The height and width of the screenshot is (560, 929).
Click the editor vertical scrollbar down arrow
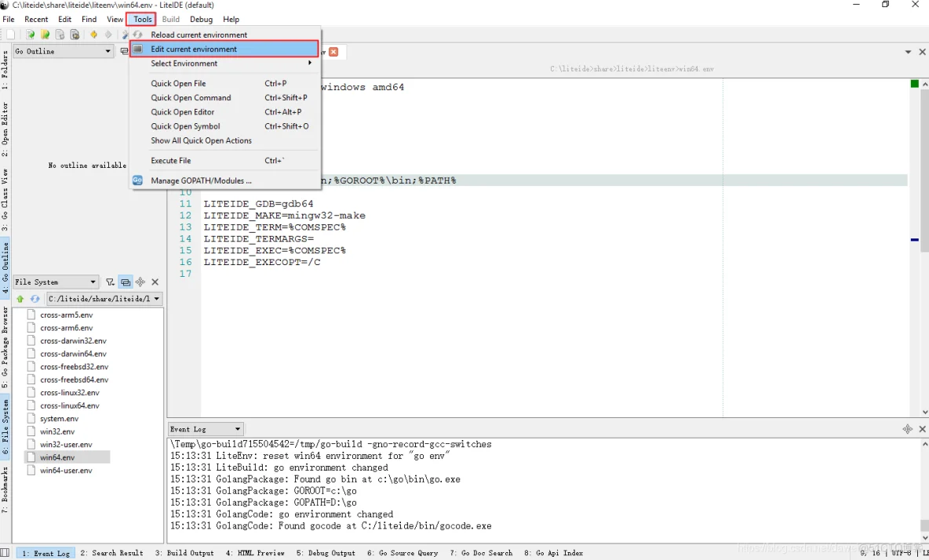point(924,412)
